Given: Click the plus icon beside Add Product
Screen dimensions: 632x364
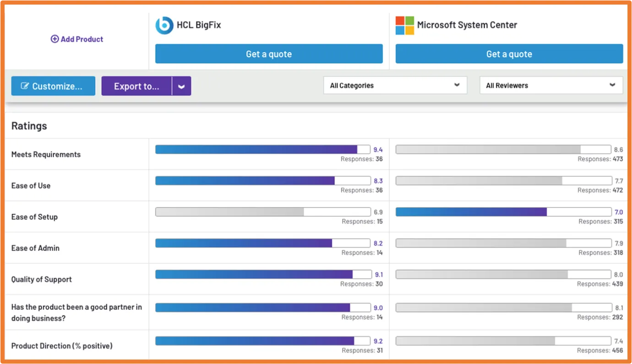Looking at the screenshot, I should [55, 39].
